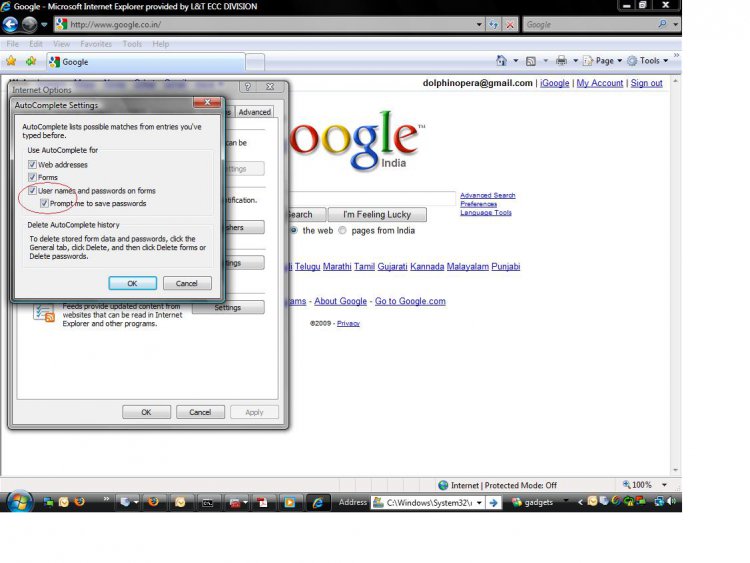Open the Page dropdown in command bar
This screenshot has height=563, width=750.
coord(602,61)
